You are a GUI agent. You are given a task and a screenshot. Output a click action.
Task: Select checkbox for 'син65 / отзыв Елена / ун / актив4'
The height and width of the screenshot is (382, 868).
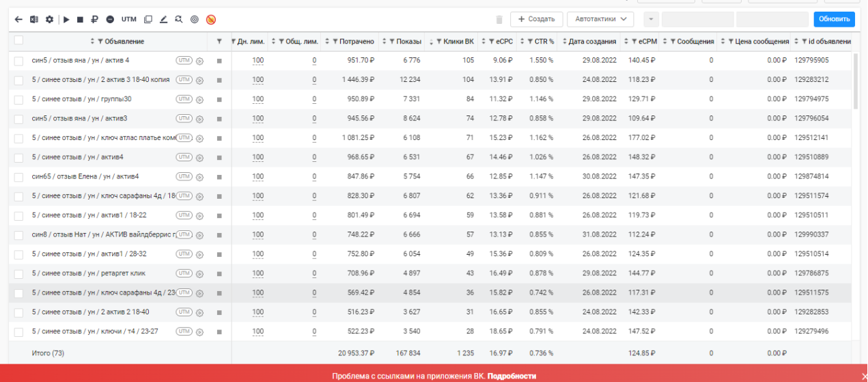[x=18, y=177]
